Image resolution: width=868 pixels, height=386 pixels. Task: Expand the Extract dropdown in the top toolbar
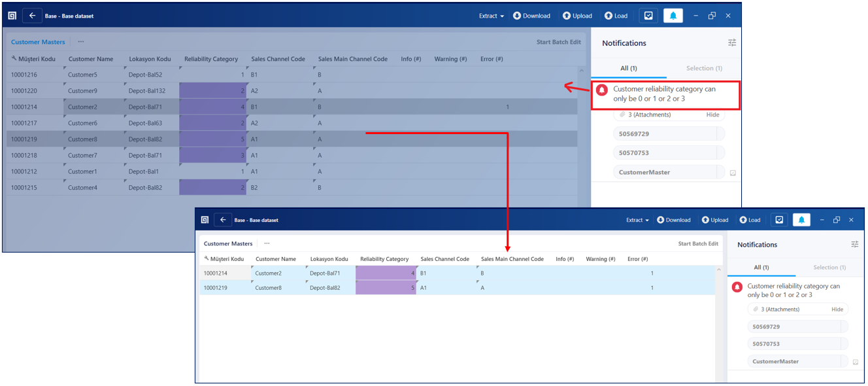(x=490, y=15)
